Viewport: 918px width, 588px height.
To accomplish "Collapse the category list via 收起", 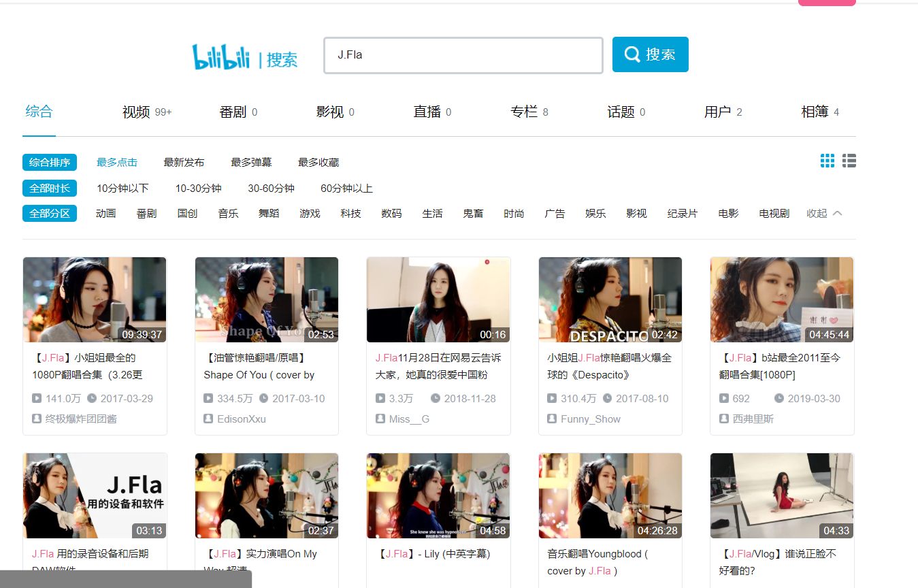I will (x=817, y=213).
